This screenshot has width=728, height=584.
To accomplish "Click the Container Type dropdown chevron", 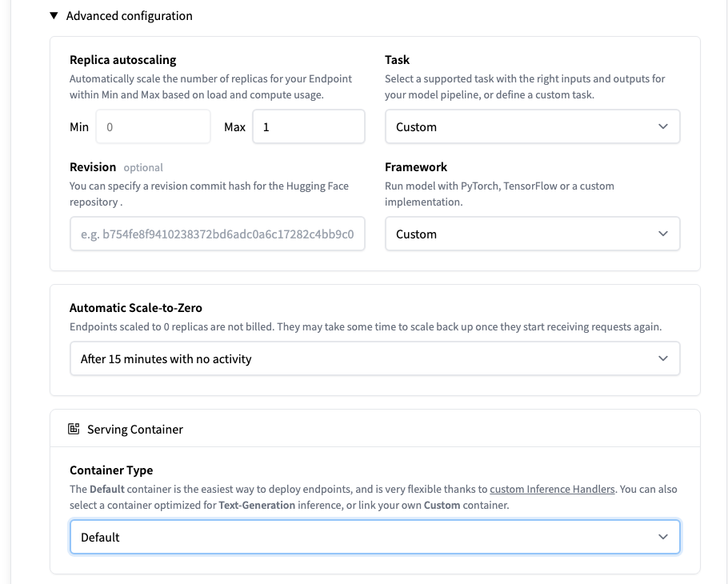I will pyautogui.click(x=662, y=537).
